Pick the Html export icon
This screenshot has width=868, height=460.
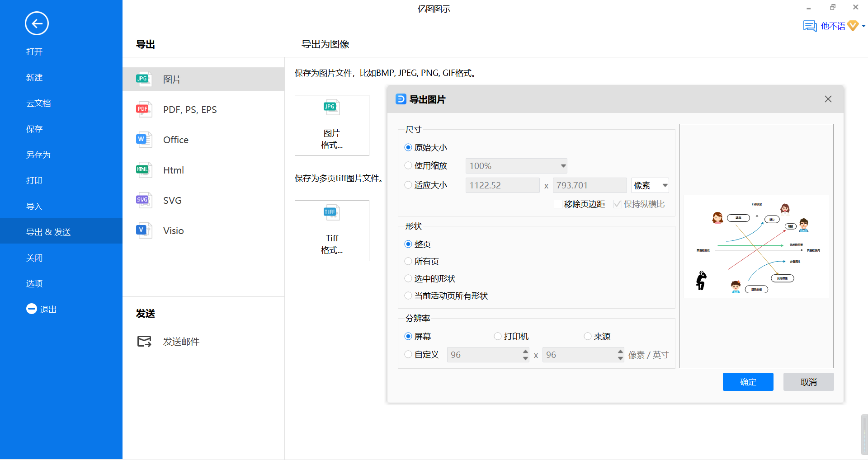pos(144,170)
